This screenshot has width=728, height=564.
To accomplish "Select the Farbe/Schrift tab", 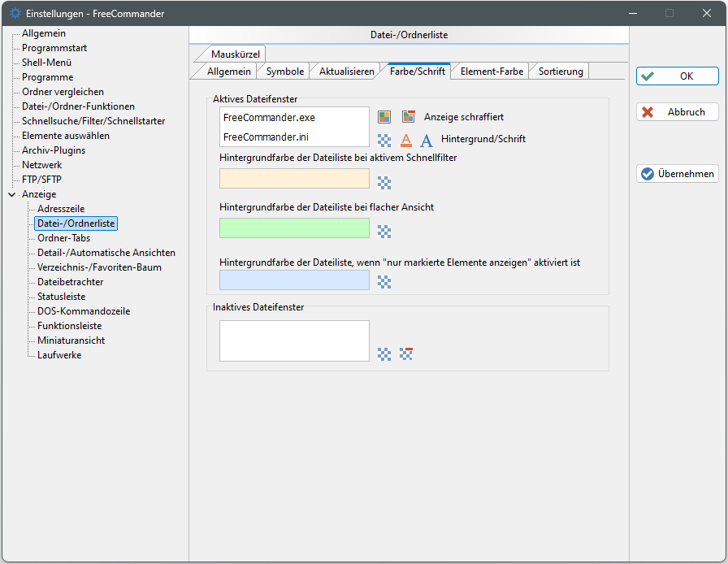I will click(x=418, y=71).
